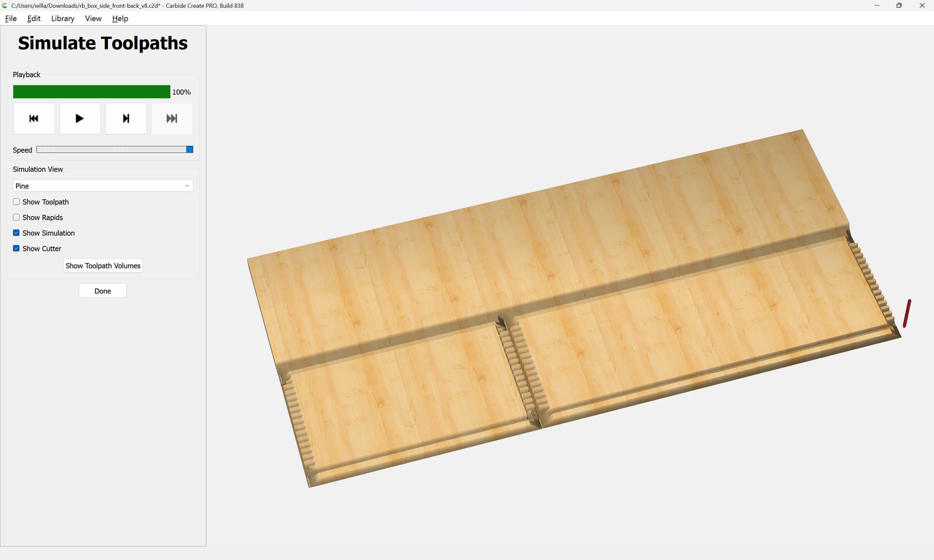934x560 pixels.
Task: Click Show Toolpath Volumes button
Action: (103, 266)
